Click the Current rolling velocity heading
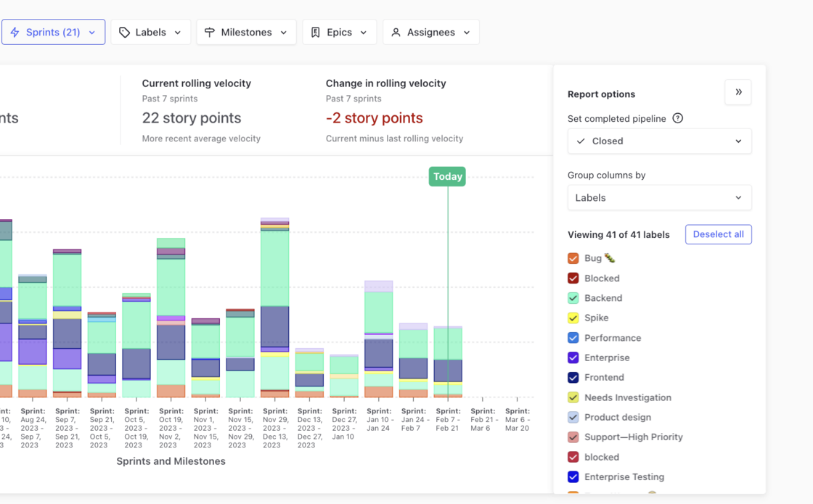Image resolution: width=813 pixels, height=504 pixels. coord(197,83)
